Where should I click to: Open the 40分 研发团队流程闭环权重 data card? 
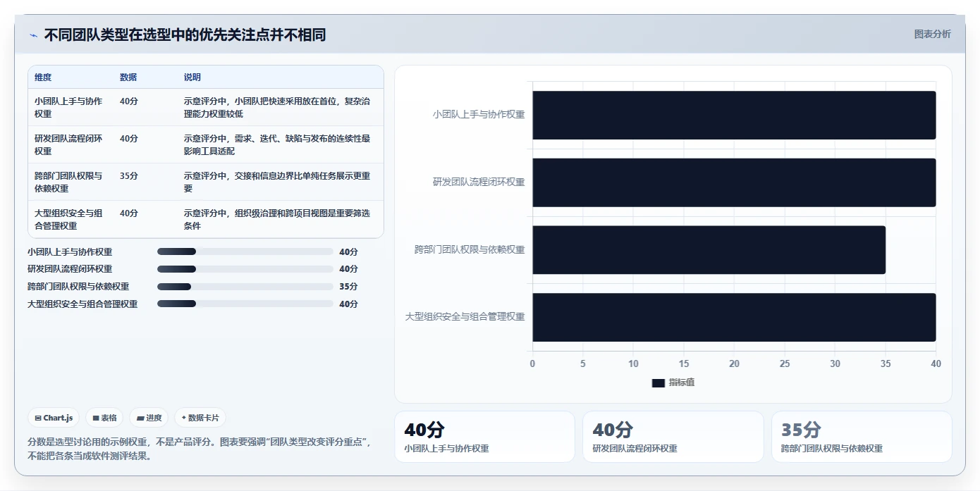[673, 437]
